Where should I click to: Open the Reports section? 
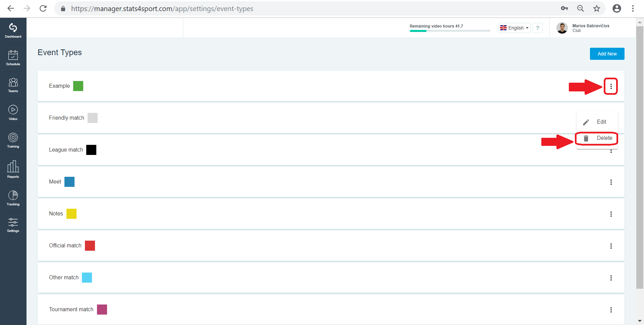point(13,169)
